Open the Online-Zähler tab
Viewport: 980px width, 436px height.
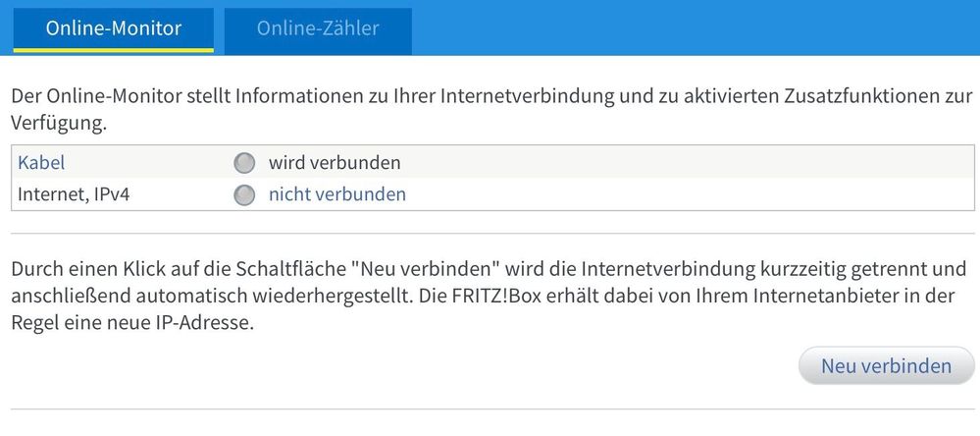tap(318, 28)
